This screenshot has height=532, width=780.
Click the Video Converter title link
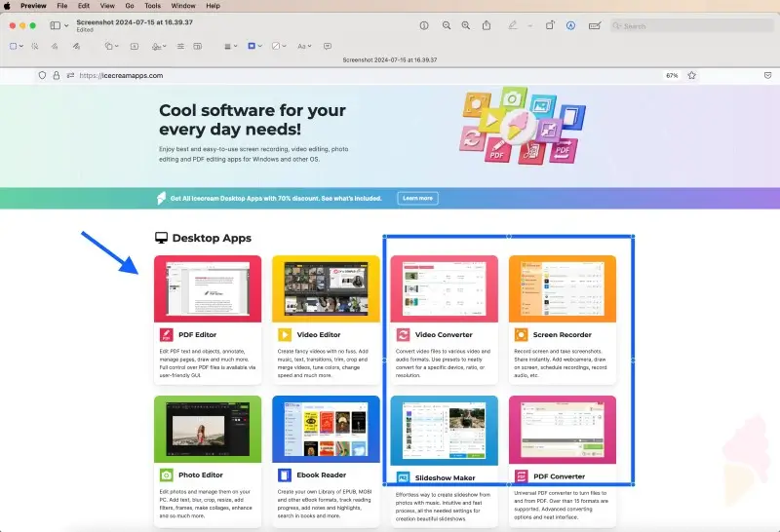click(444, 334)
